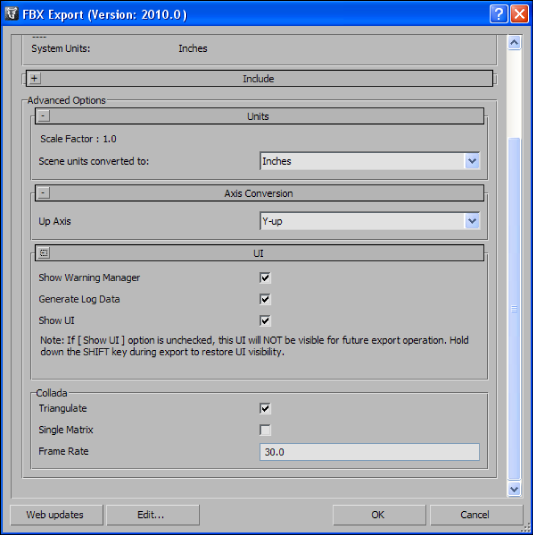Click the scrollbar down arrow
Screen dimensions: 533x535
tap(514, 489)
